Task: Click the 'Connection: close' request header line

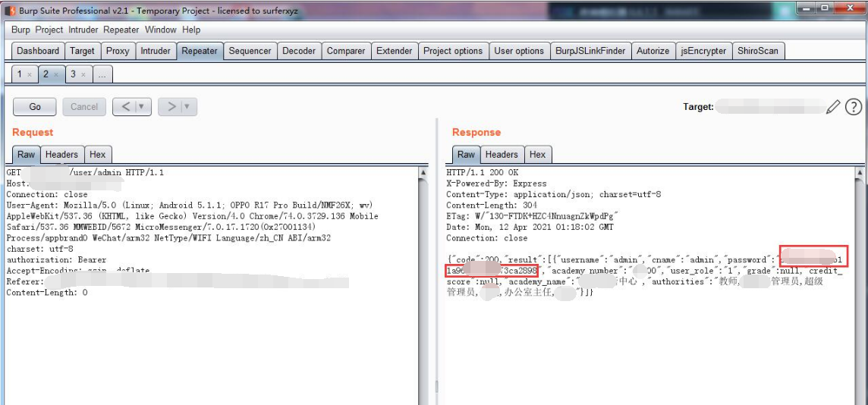Action: (47, 194)
